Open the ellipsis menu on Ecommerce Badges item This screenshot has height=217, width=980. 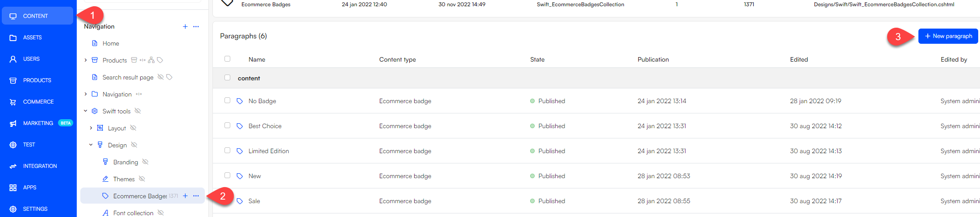click(196, 196)
